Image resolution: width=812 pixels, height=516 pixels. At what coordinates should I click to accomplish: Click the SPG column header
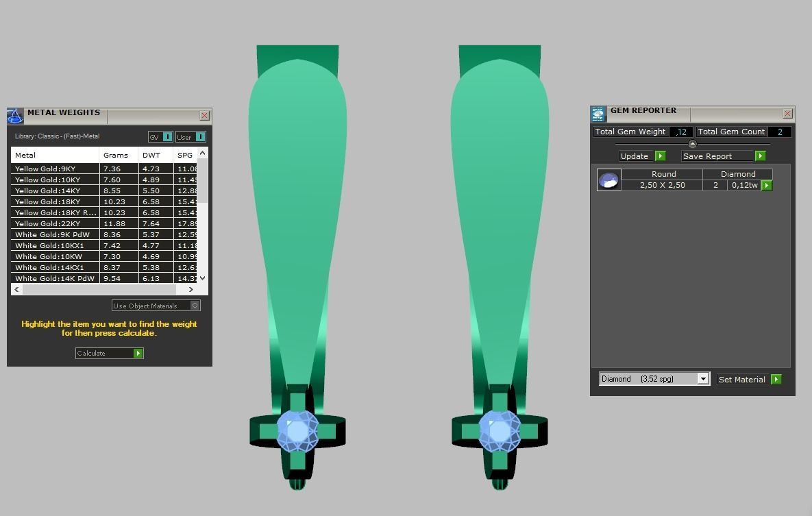pos(185,155)
